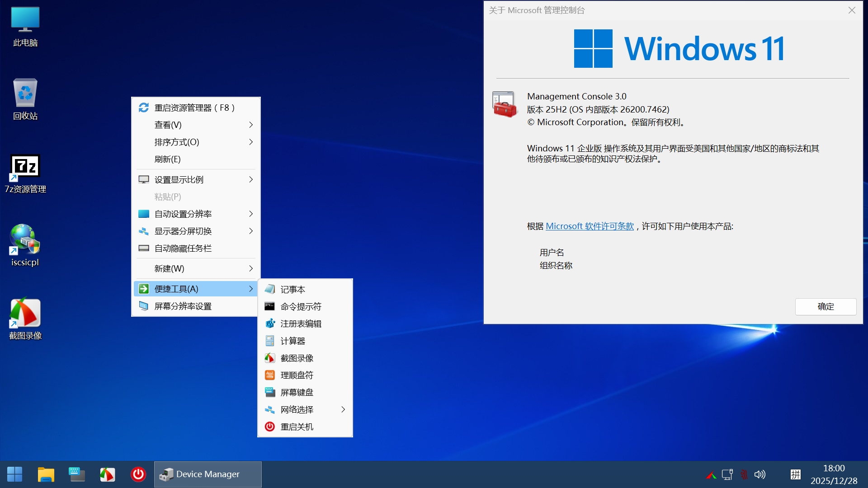Image resolution: width=868 pixels, height=488 pixels.
Task: Open File Explorer from the taskbar
Action: click(46, 474)
